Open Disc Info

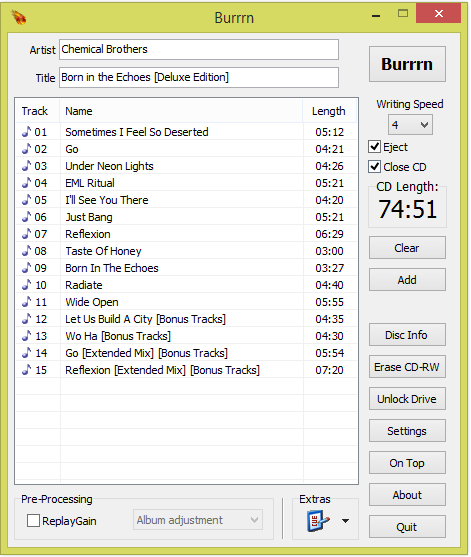tap(407, 335)
